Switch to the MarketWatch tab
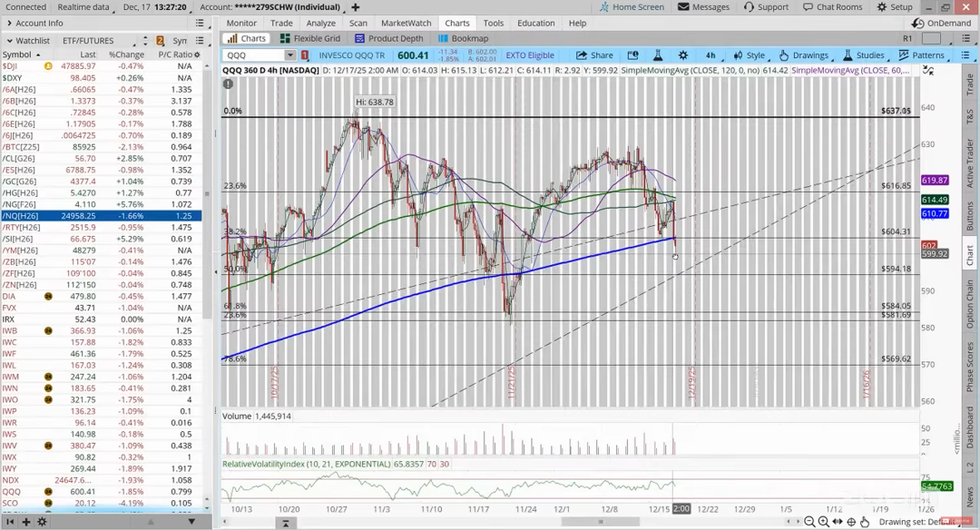Screen dimensions: 980x530 pos(407,23)
